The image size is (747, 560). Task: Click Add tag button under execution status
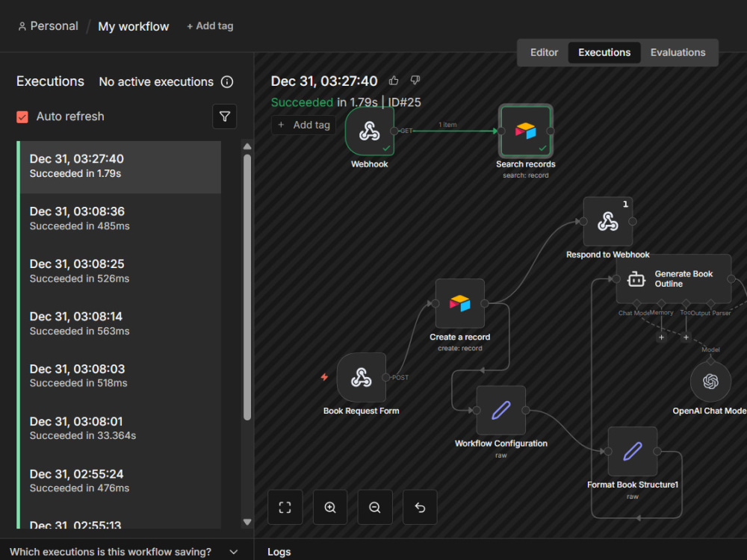304,125
